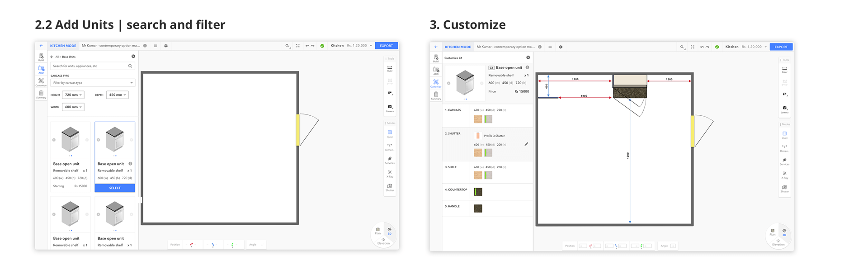Image resolution: width=868 pixels, height=270 pixels.
Task: Toggle Dimensions mode in the Customize window
Action: [784, 148]
